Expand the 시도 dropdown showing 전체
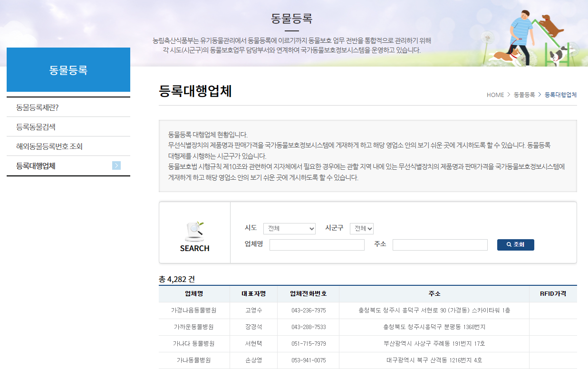 click(x=289, y=228)
